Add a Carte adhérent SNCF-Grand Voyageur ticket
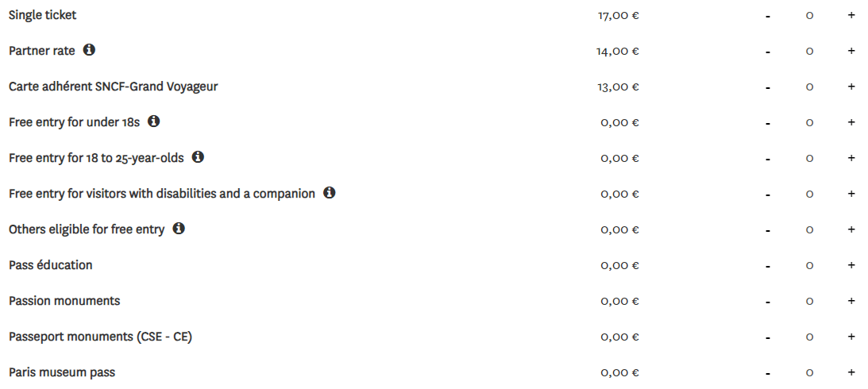868x389 pixels. (x=851, y=87)
